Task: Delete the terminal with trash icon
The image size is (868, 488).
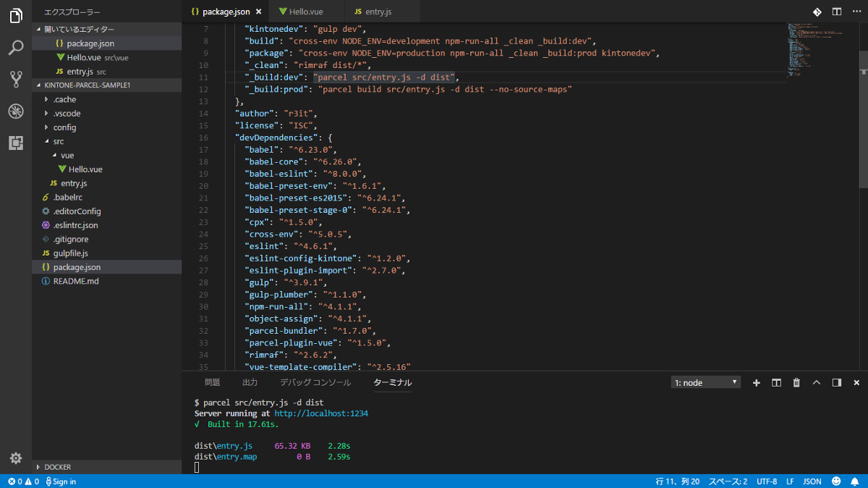Action: click(796, 382)
